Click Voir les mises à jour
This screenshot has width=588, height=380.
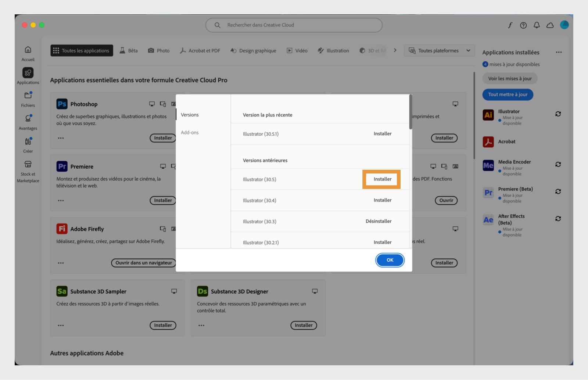click(510, 79)
